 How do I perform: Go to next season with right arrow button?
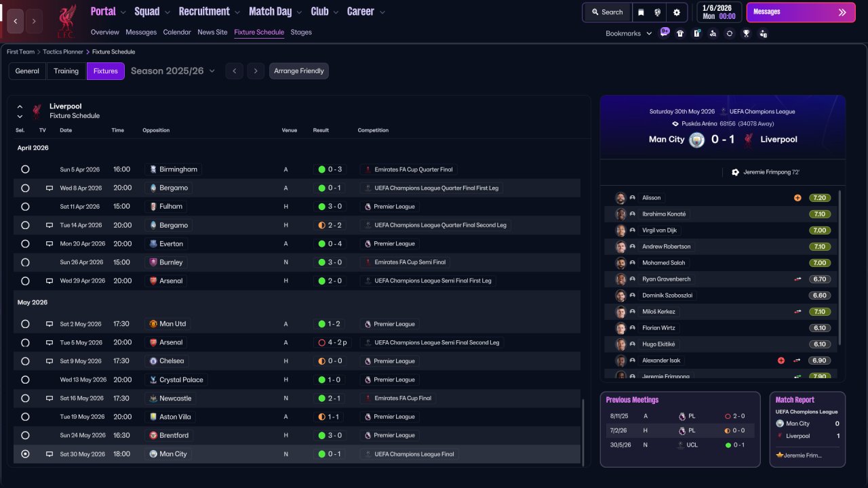pyautogui.click(x=256, y=71)
